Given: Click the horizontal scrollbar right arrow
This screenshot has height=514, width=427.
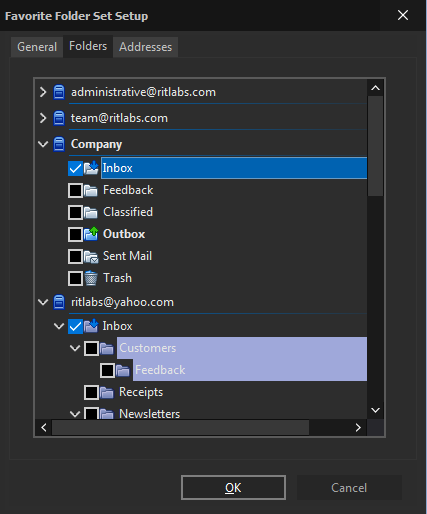Looking at the screenshot, I should point(358,427).
